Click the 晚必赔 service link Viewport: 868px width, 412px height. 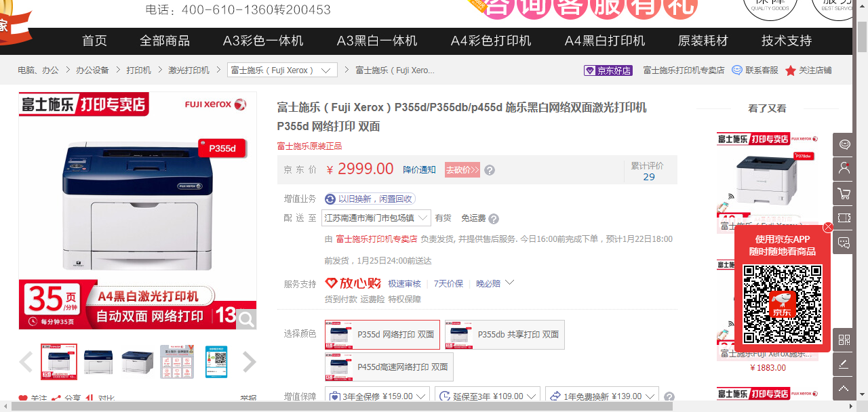[488, 284]
